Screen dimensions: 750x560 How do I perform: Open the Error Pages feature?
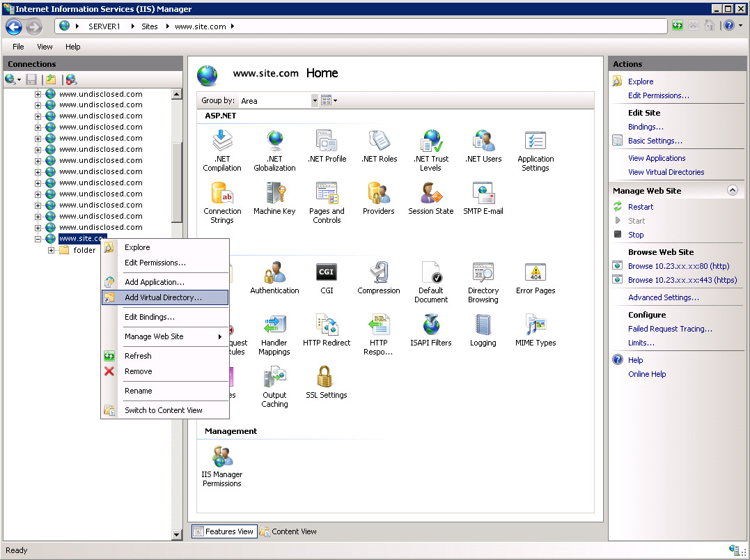coord(536,277)
